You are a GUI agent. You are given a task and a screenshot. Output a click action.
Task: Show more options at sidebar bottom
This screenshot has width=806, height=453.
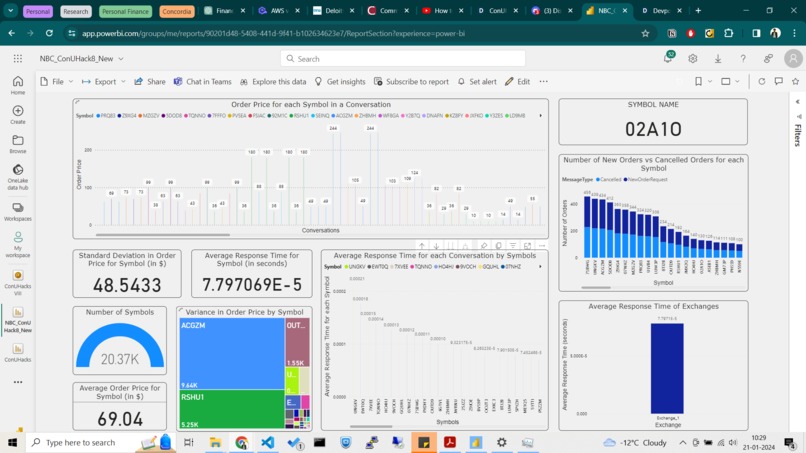coord(18,382)
